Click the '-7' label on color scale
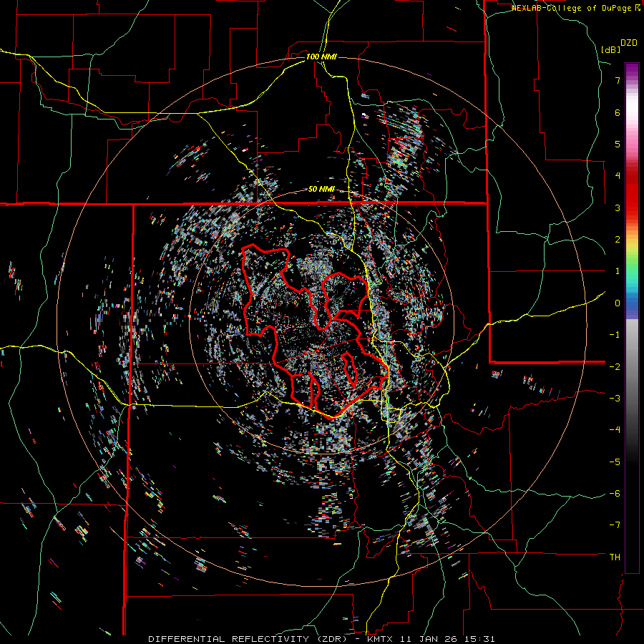 click(615, 525)
